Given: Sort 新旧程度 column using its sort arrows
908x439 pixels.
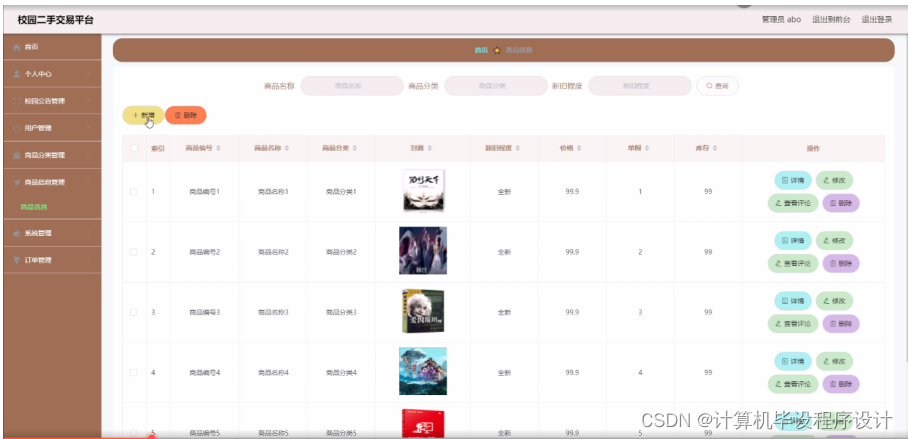Looking at the screenshot, I should point(518,148).
